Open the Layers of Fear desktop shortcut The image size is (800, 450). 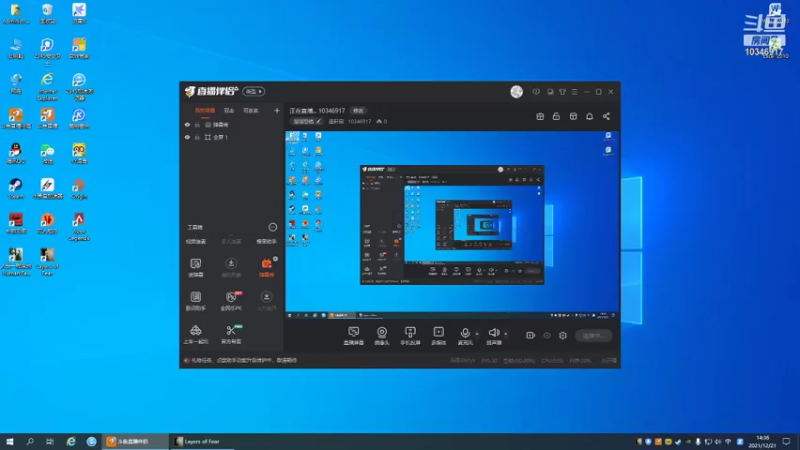(x=47, y=262)
